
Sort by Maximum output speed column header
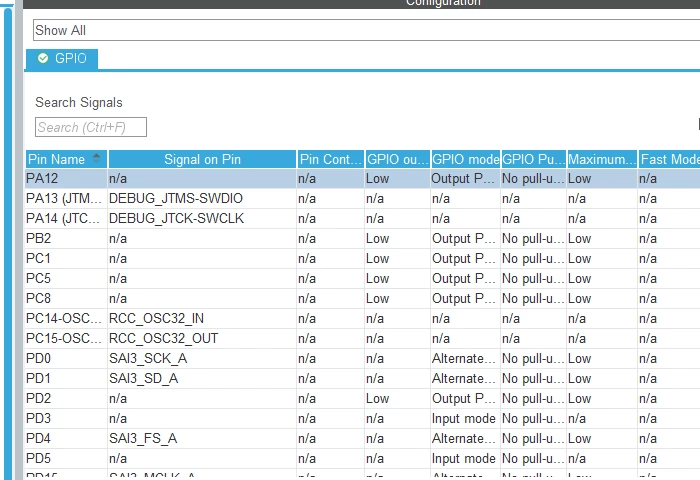(602, 159)
